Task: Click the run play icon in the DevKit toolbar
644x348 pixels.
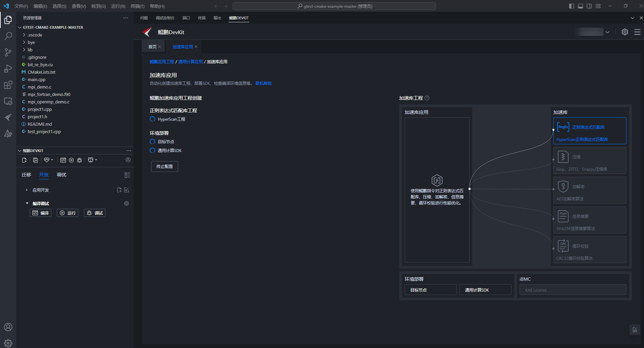Action: [71, 160]
